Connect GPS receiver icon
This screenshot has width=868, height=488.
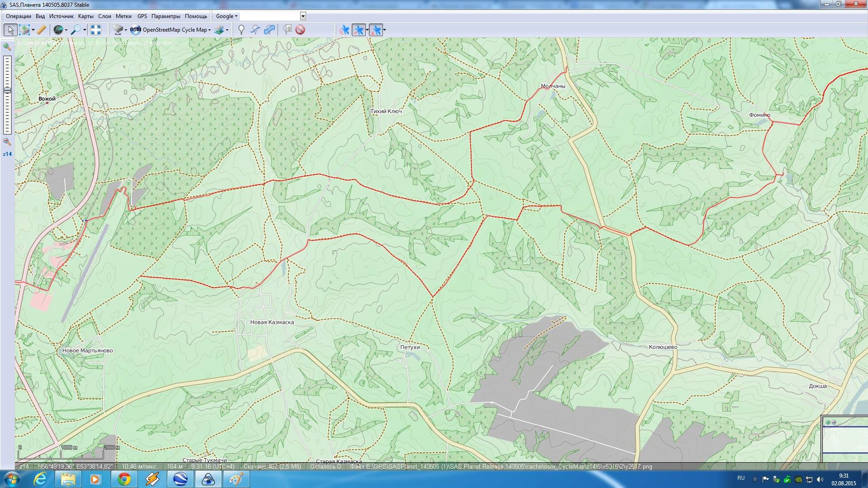click(344, 30)
